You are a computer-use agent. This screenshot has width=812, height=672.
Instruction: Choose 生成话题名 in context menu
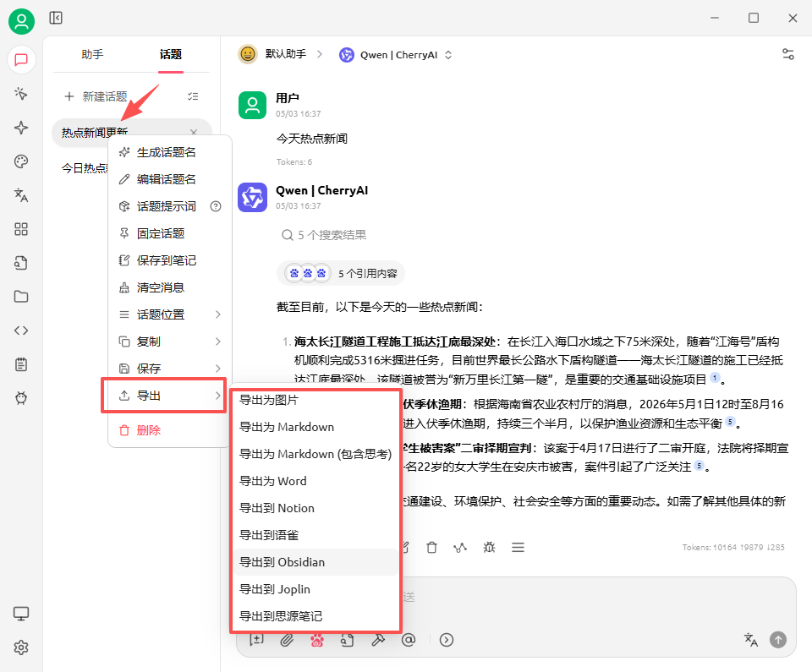(170, 152)
